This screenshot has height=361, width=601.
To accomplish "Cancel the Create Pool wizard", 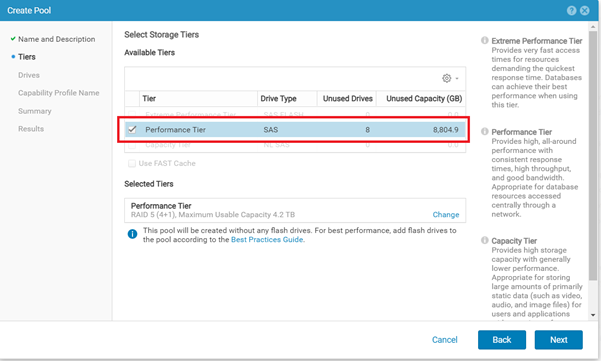I will click(x=445, y=340).
